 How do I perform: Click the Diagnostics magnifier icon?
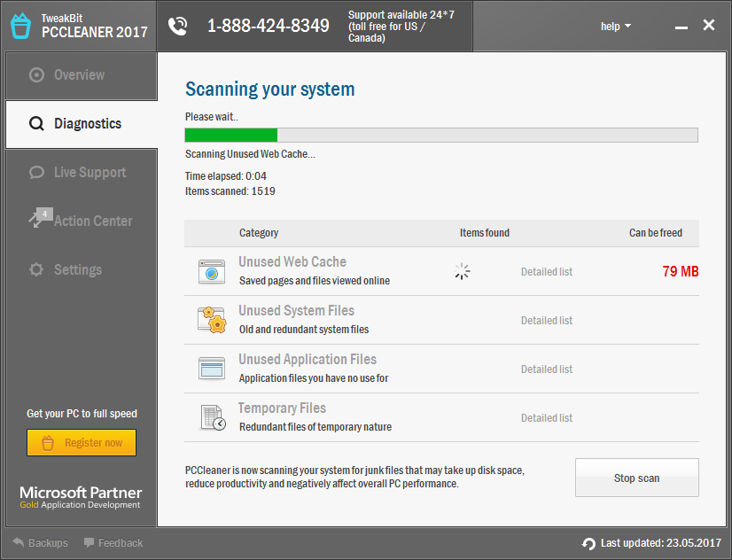35,123
